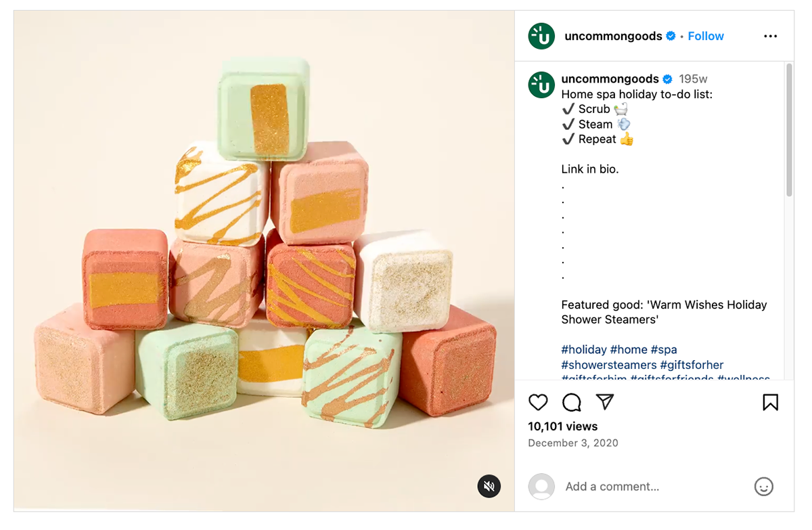
Task: Click uncommongoods profile avatar in the header
Action: click(x=541, y=37)
